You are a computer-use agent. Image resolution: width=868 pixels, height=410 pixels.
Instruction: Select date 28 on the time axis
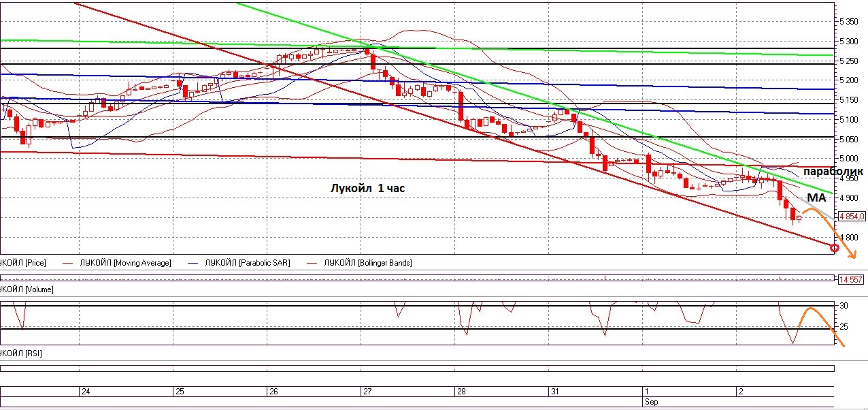click(461, 392)
